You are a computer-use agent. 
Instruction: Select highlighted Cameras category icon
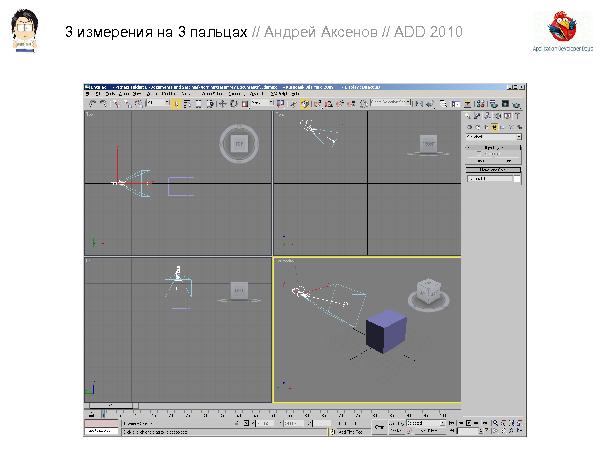pyautogui.click(x=495, y=127)
